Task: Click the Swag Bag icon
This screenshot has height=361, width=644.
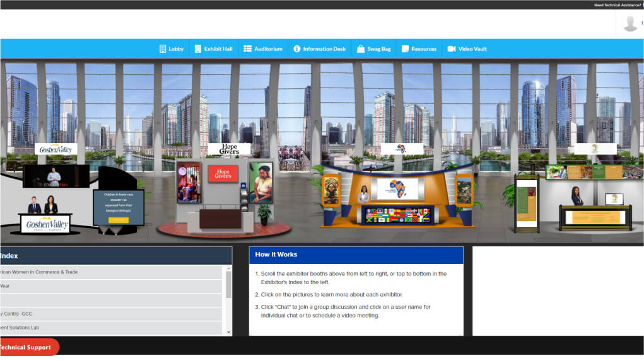Action: coord(361,49)
